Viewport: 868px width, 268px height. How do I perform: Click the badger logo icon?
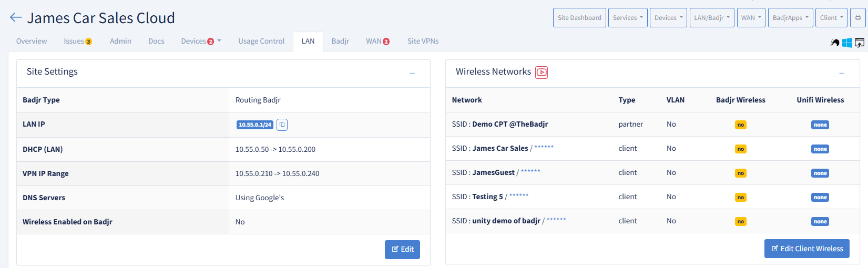click(x=834, y=43)
